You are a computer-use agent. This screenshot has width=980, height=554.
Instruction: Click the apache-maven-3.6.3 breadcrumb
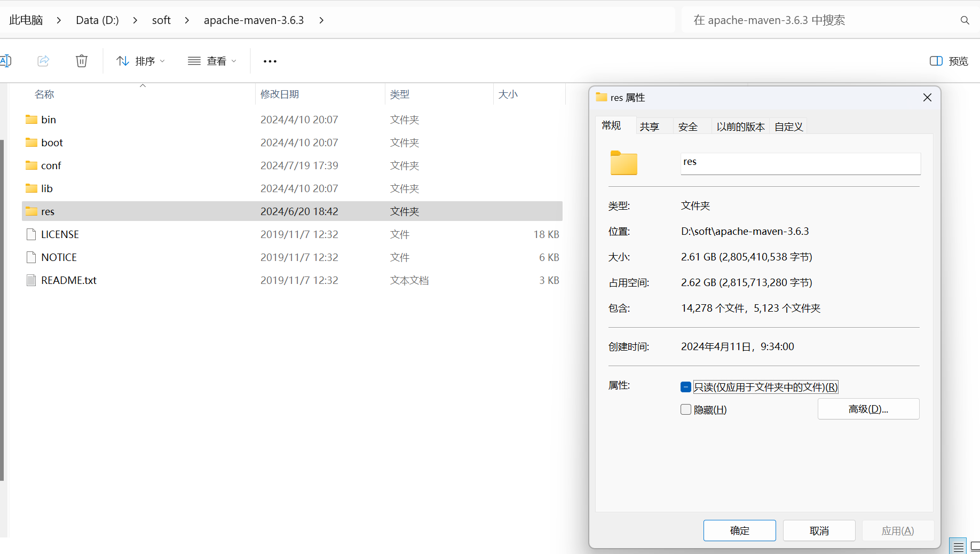coord(254,20)
